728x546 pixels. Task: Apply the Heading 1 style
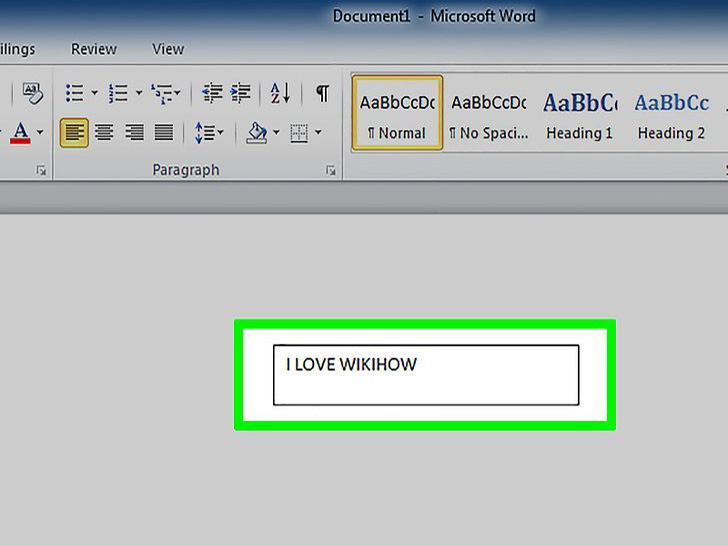pyautogui.click(x=579, y=113)
